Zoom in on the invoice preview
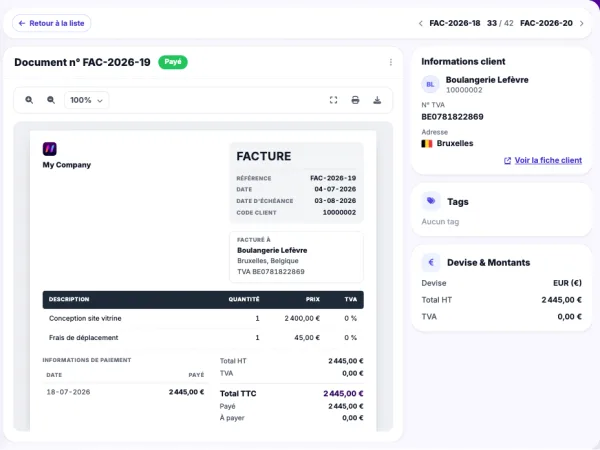 (x=29, y=100)
